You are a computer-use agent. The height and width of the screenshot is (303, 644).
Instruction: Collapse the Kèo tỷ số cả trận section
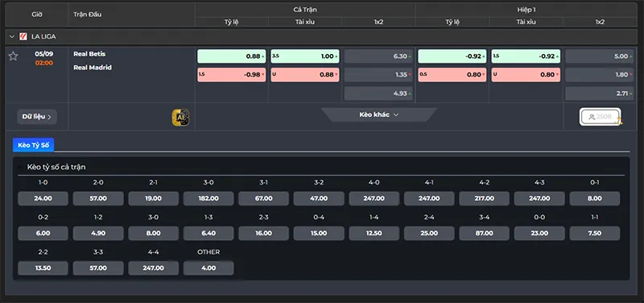click(x=20, y=167)
